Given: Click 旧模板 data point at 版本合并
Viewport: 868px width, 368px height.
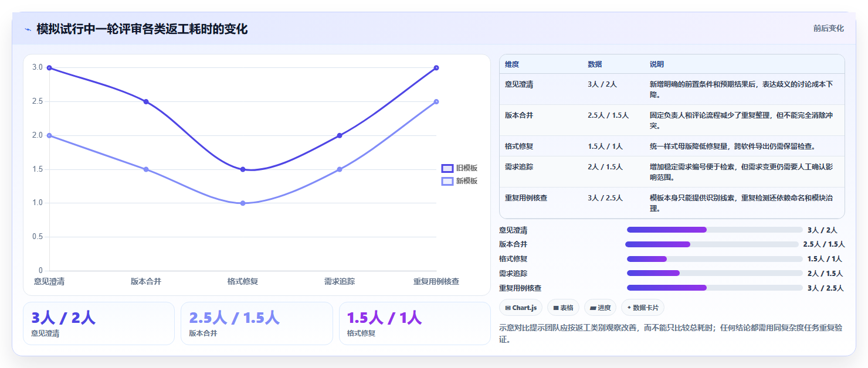Looking at the screenshot, I should point(146,102).
